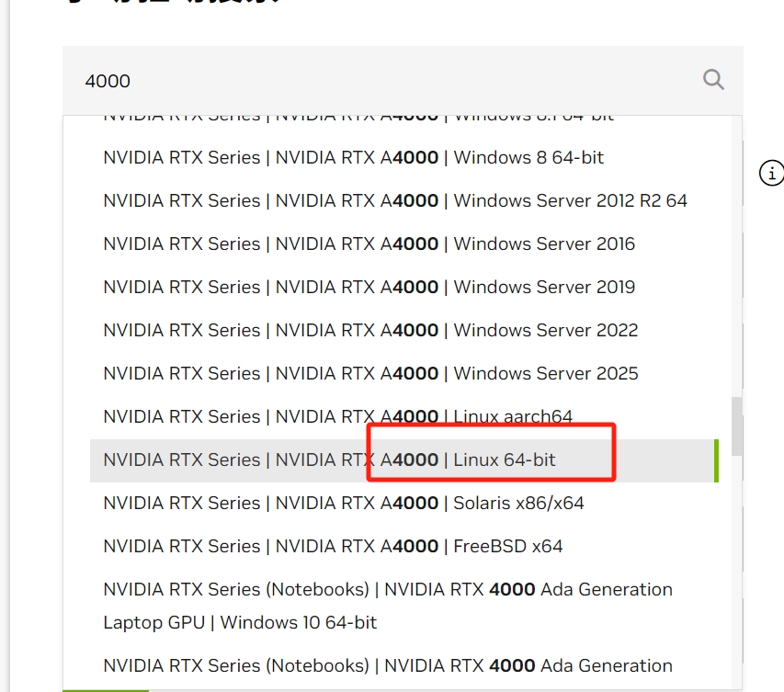Select the Windows Server 2019 result
The image size is (784, 692).
click(x=368, y=287)
